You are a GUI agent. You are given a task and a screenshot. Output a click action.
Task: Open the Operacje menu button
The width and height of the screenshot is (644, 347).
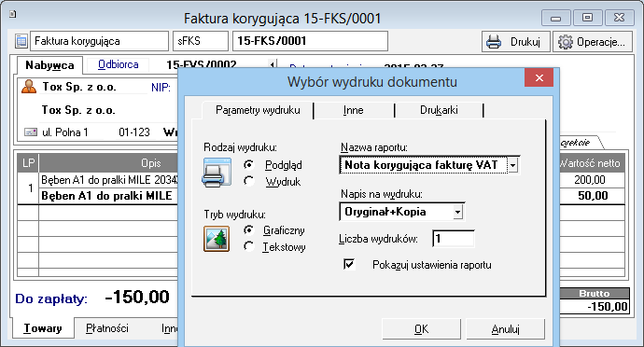tap(593, 42)
